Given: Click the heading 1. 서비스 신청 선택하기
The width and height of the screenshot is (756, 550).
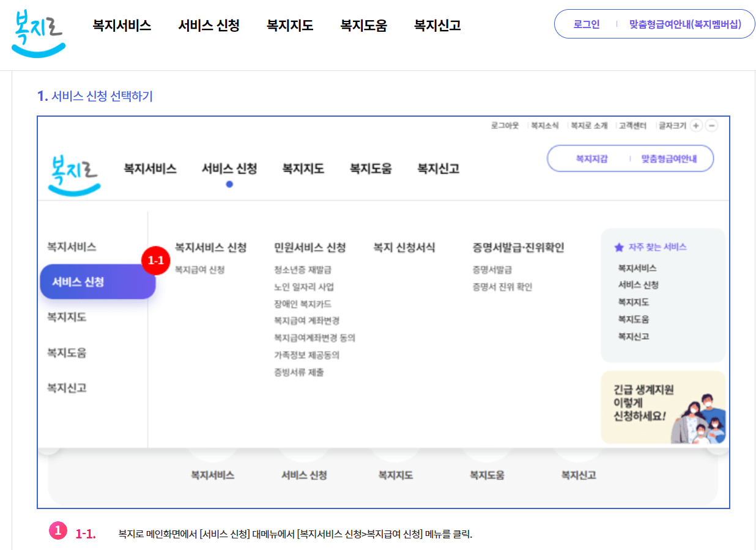Looking at the screenshot, I should 95,96.
